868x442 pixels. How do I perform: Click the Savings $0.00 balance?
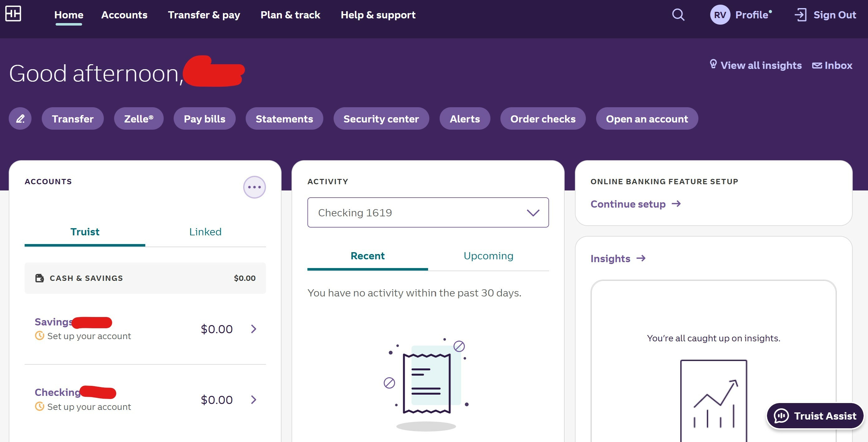coord(217,329)
